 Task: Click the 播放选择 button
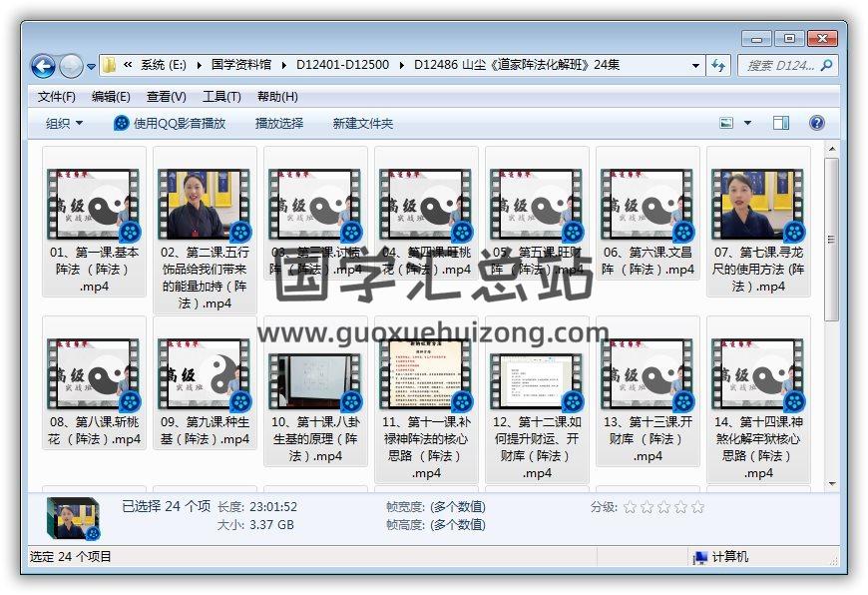point(279,123)
